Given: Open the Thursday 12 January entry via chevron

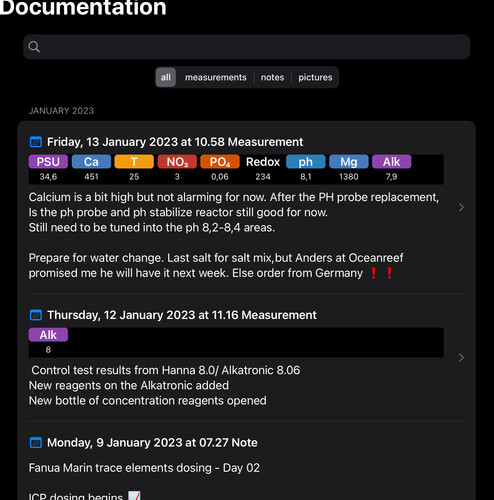Looking at the screenshot, I should (x=461, y=358).
